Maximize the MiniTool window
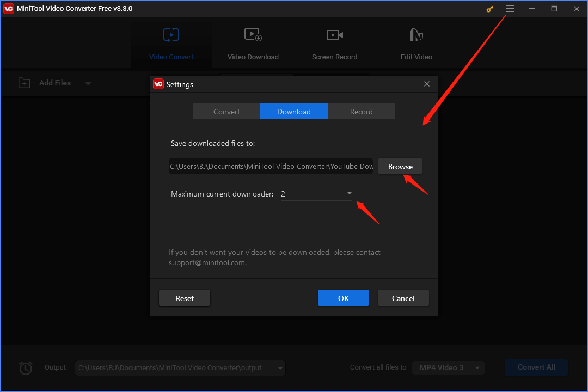Screen dimensions: 588x392 pyautogui.click(x=554, y=9)
